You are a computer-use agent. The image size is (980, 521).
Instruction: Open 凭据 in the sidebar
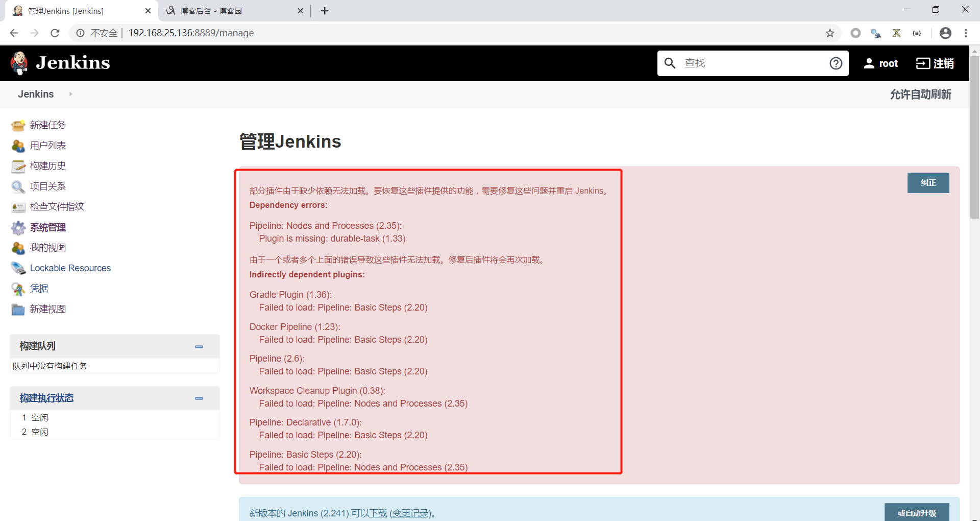coord(39,289)
